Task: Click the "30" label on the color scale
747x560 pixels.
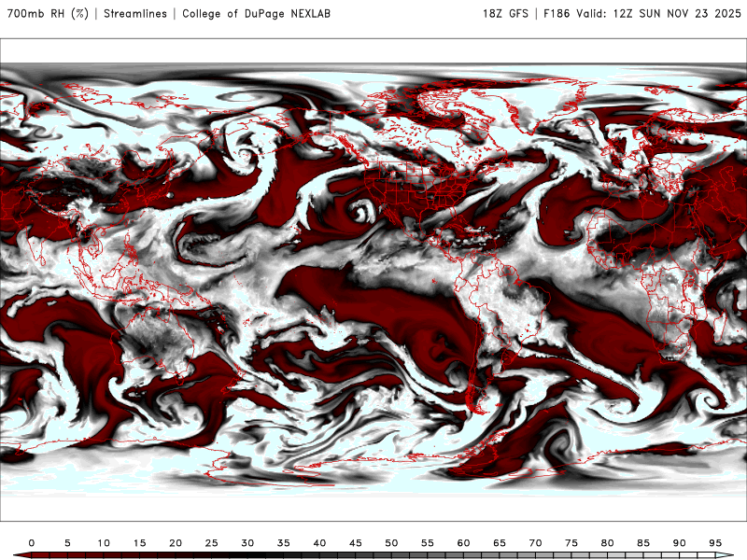Action: [x=247, y=543]
